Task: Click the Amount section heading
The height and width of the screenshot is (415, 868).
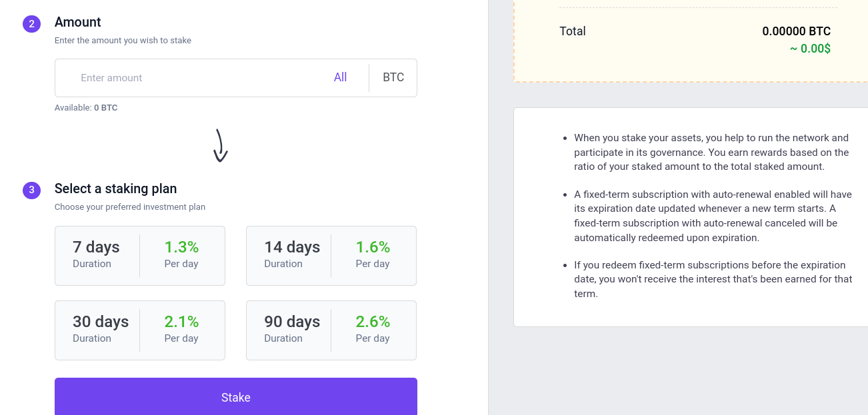Action: (x=78, y=22)
